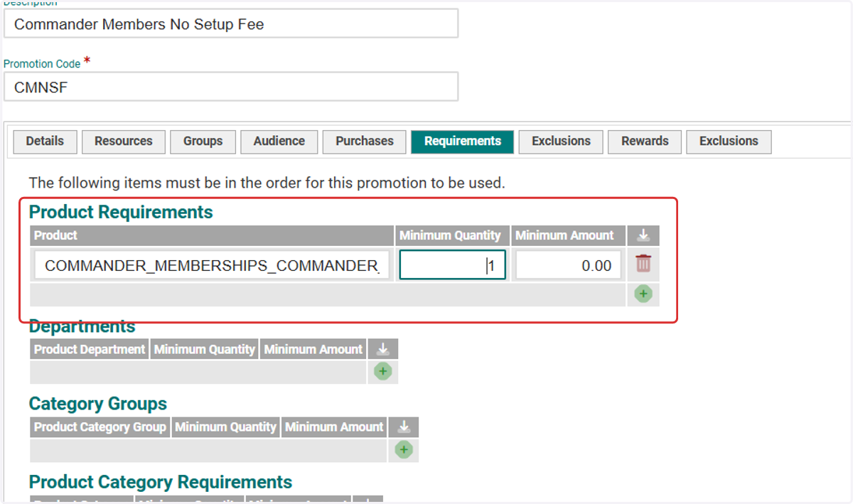Click the Product Requirements download icon
Image resolution: width=853 pixels, height=504 pixels.
pyautogui.click(x=643, y=235)
